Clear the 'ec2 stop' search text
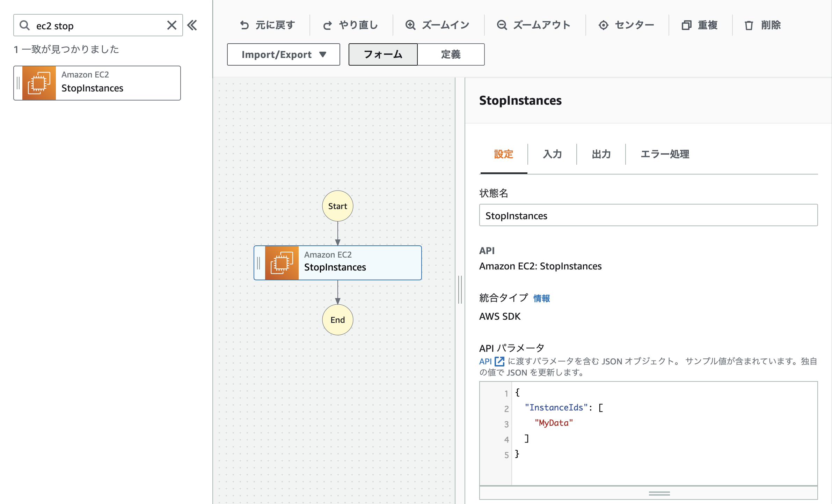 (x=171, y=25)
